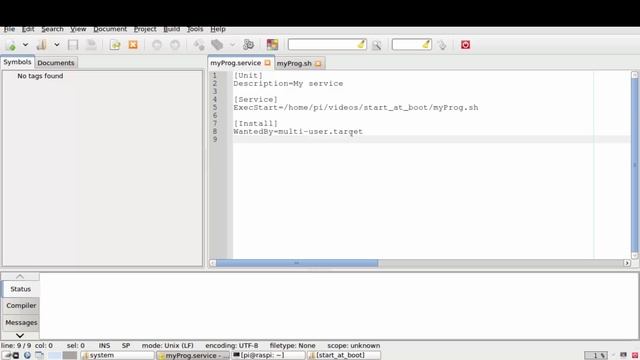The height and width of the screenshot is (360, 640).
Task: Click the Compile toolbar icon
Action: (x=199, y=45)
